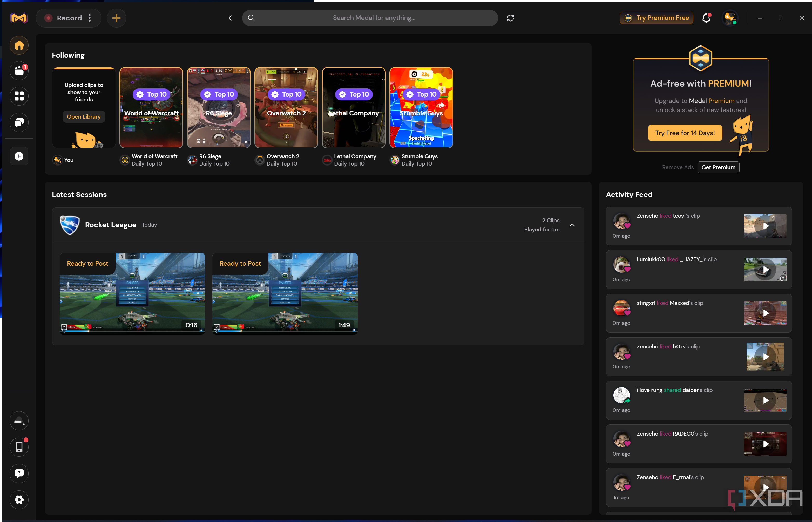The height and width of the screenshot is (522, 812).
Task: Open the help question bubble icon
Action: [19, 473]
